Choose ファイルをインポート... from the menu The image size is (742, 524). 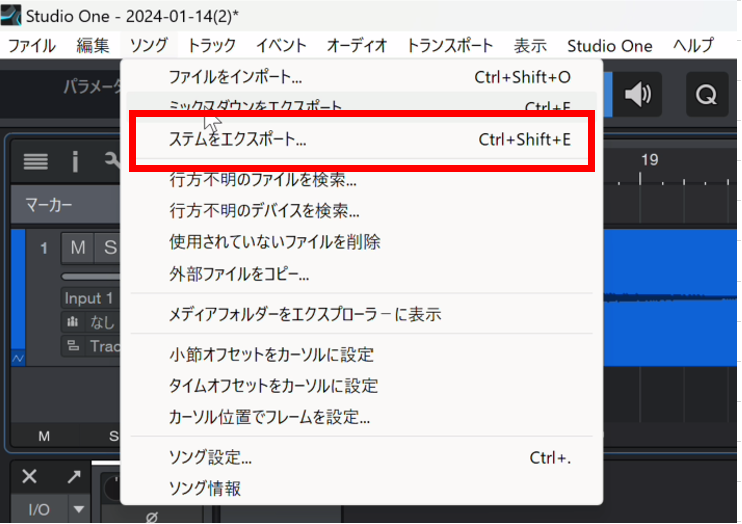[x=362, y=77]
